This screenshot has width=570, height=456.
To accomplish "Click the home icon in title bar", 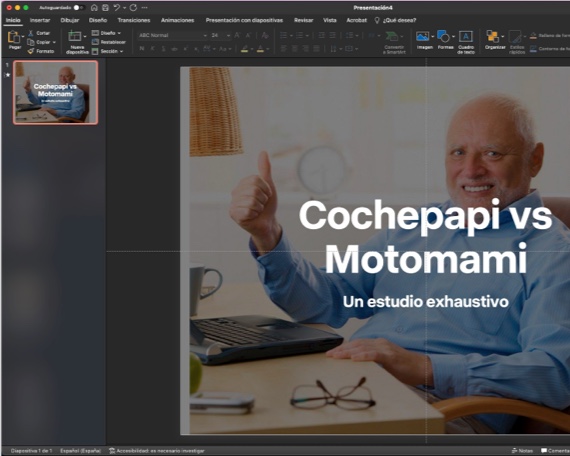I will [x=94, y=8].
